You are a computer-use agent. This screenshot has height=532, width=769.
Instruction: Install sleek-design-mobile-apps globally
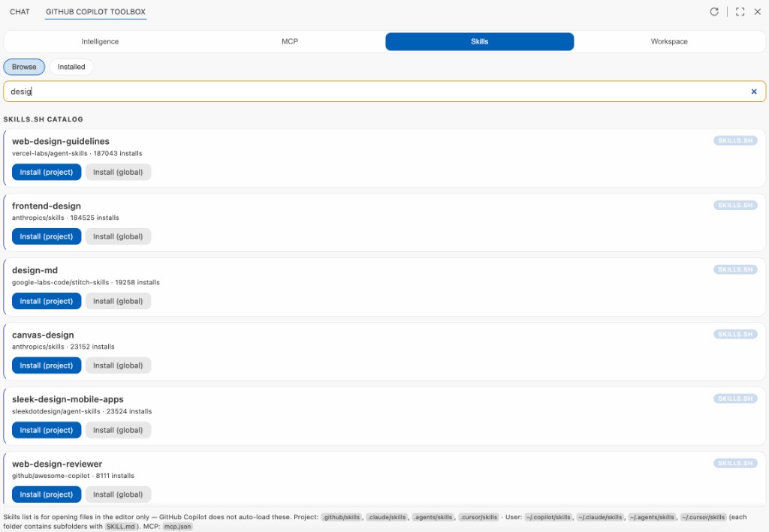pos(118,430)
